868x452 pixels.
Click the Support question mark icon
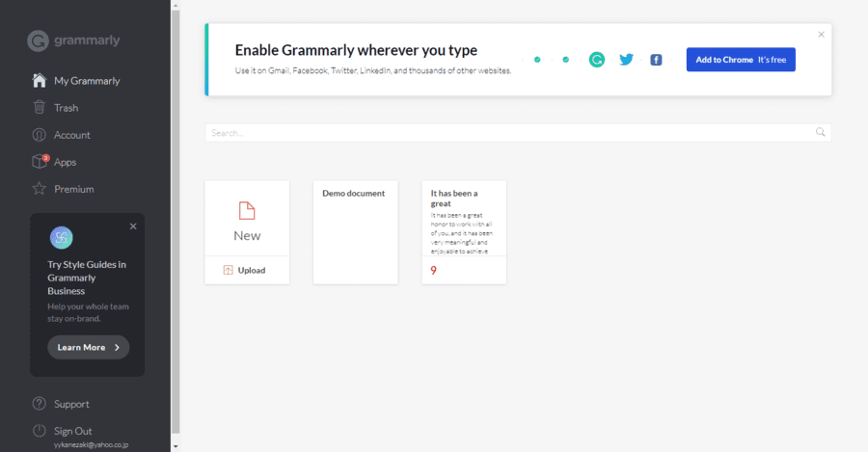[40, 403]
